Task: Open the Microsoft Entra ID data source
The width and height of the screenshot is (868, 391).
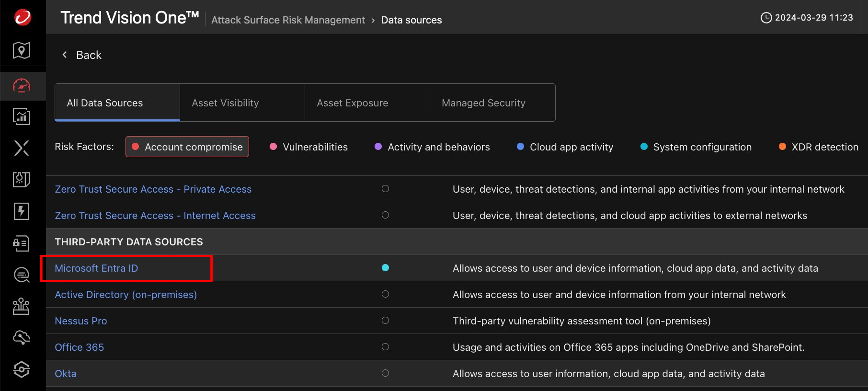Action: click(96, 268)
